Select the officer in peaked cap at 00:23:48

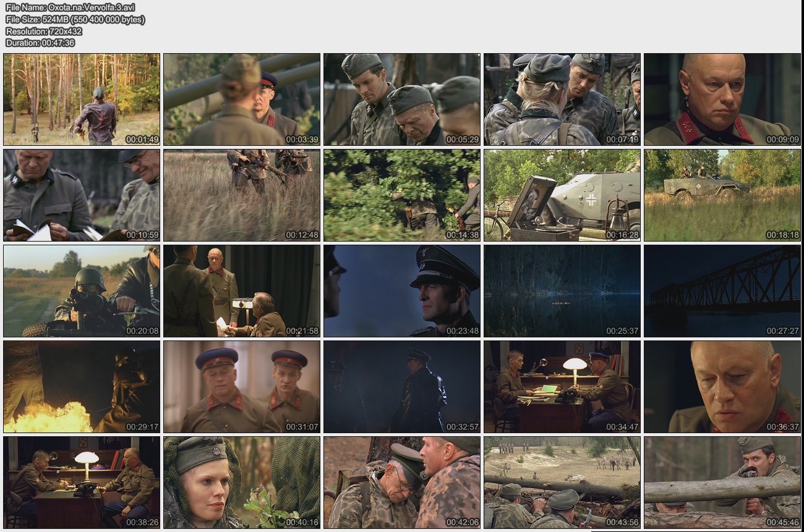(x=402, y=291)
